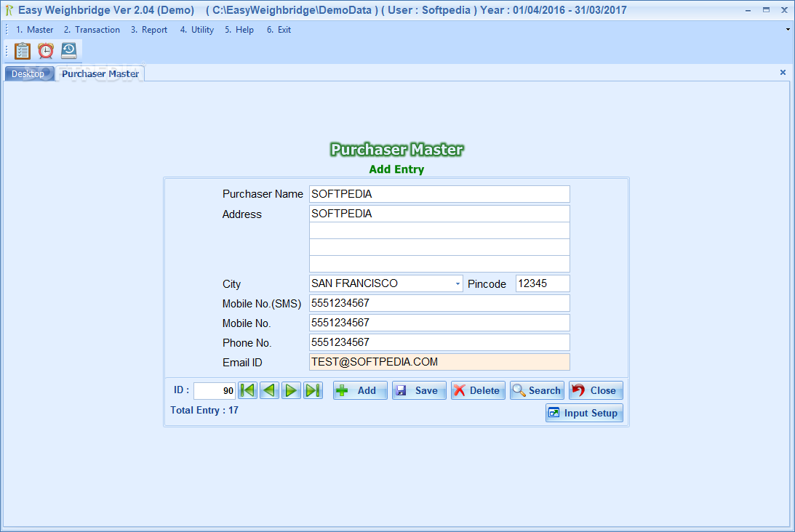Screen dimensions: 795x532
Task: Click the first Address line field
Action: click(439, 214)
